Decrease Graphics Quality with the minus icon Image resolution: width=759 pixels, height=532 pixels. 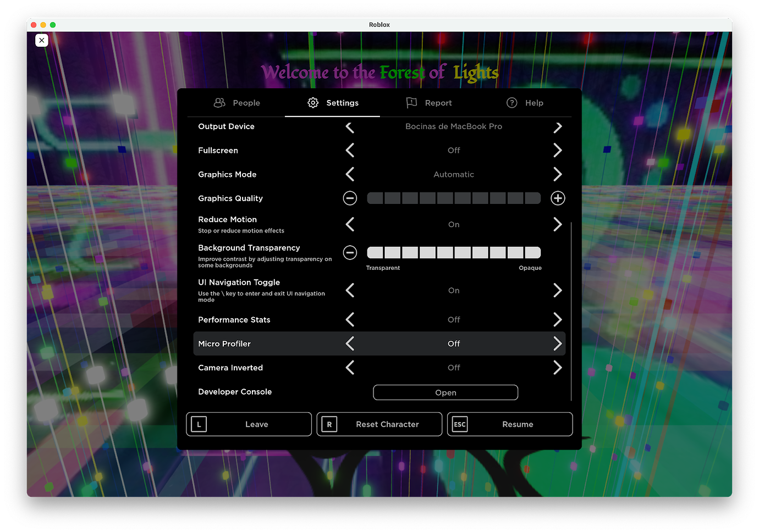350,198
